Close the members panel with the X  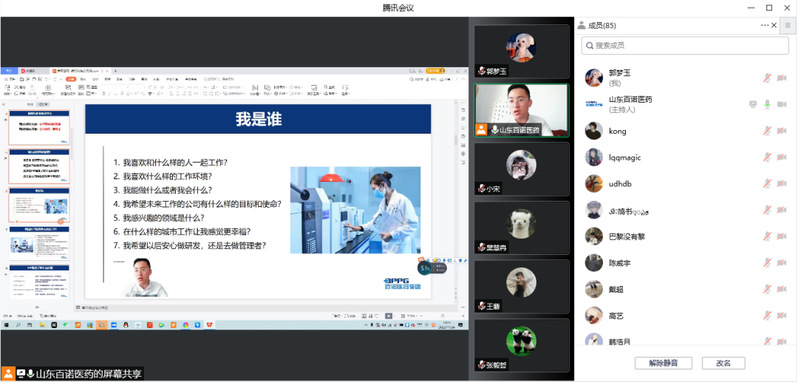774,25
